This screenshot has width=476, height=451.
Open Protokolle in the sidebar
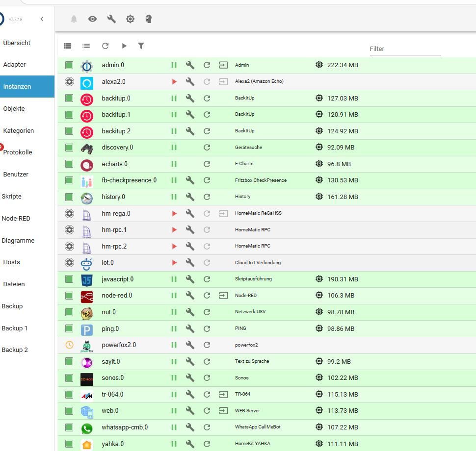tap(18, 152)
